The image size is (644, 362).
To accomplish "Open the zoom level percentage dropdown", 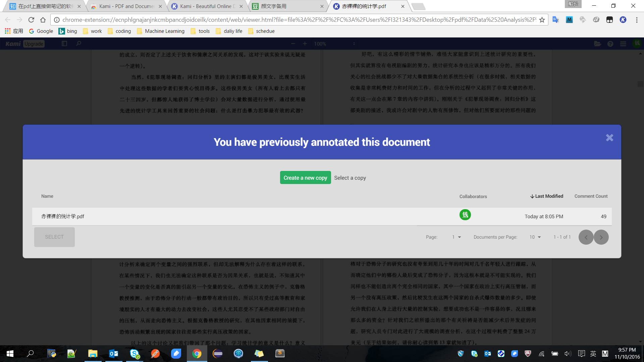I will (x=334, y=44).
